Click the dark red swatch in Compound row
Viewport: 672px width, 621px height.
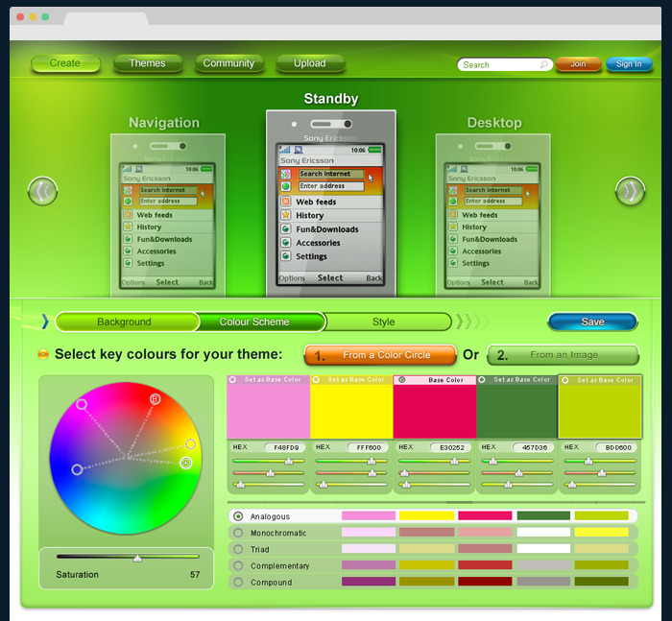point(485,582)
